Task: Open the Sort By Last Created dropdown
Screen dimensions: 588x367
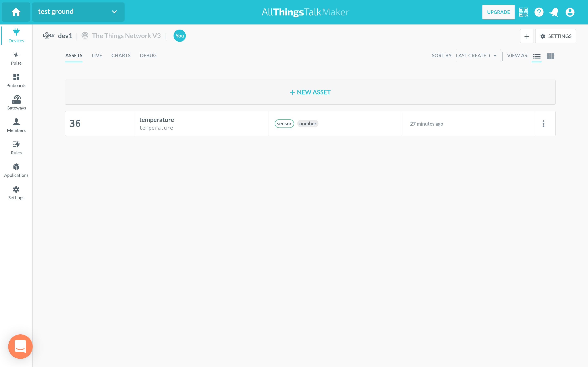Action: (476, 56)
